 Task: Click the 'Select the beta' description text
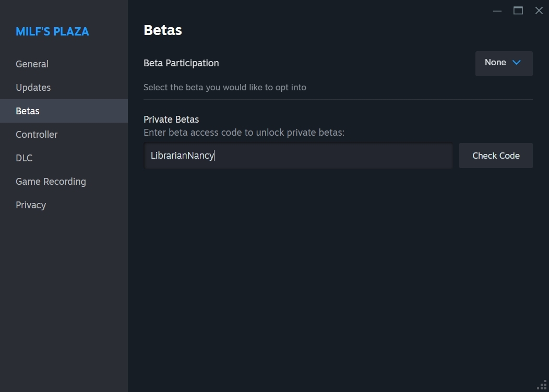click(x=225, y=88)
